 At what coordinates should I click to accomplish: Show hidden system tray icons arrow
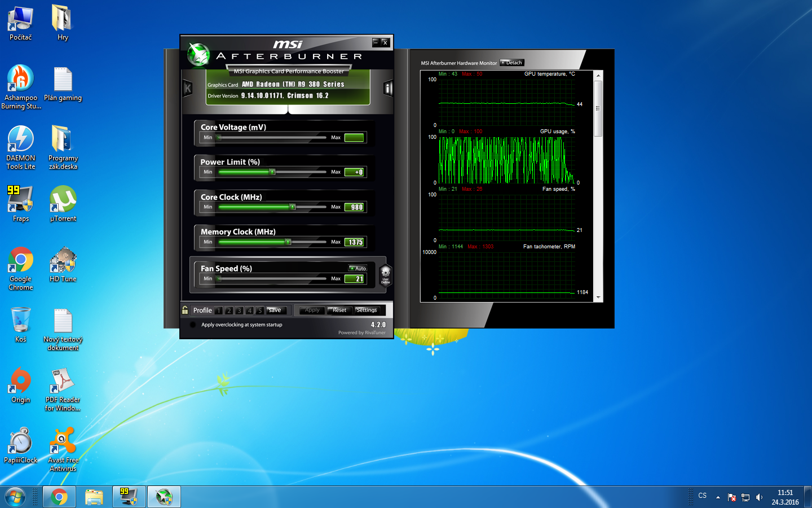[718, 497]
